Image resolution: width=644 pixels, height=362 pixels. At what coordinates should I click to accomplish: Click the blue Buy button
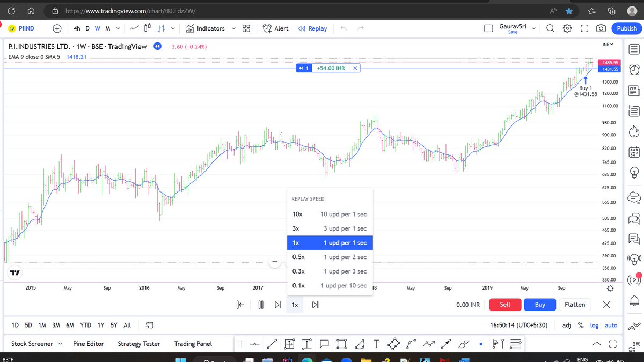(540, 304)
